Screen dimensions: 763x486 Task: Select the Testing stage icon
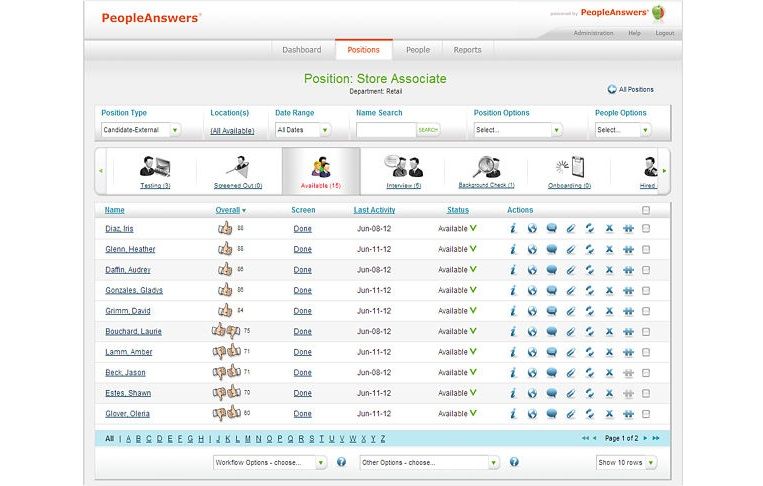pos(155,167)
